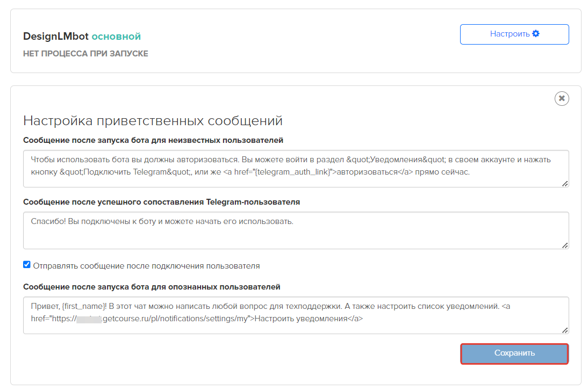Image resolution: width=588 pixels, height=390 pixels.
Task: Click the Настроить button with gear
Action: click(x=514, y=34)
